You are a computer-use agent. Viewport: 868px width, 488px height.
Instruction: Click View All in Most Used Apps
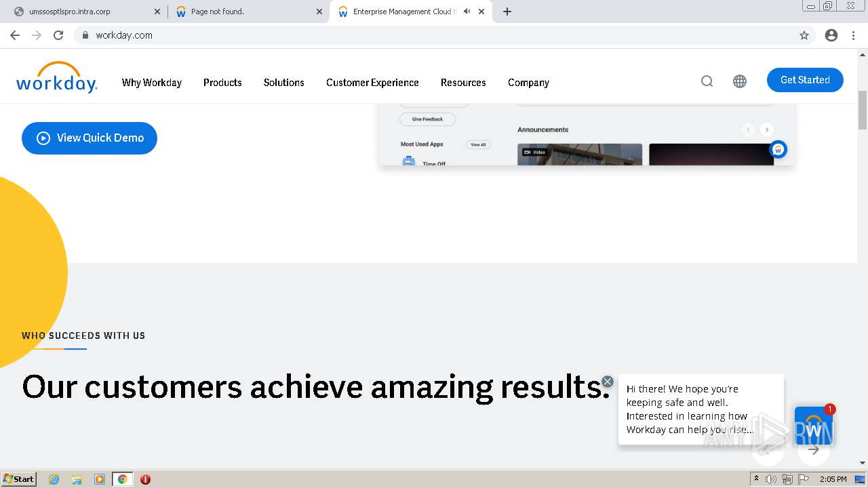click(478, 144)
